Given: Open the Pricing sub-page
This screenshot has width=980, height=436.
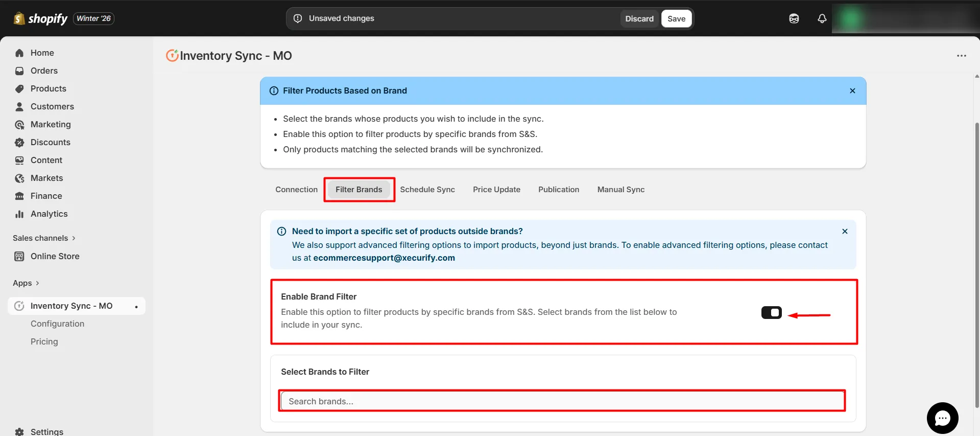Looking at the screenshot, I should click(44, 341).
